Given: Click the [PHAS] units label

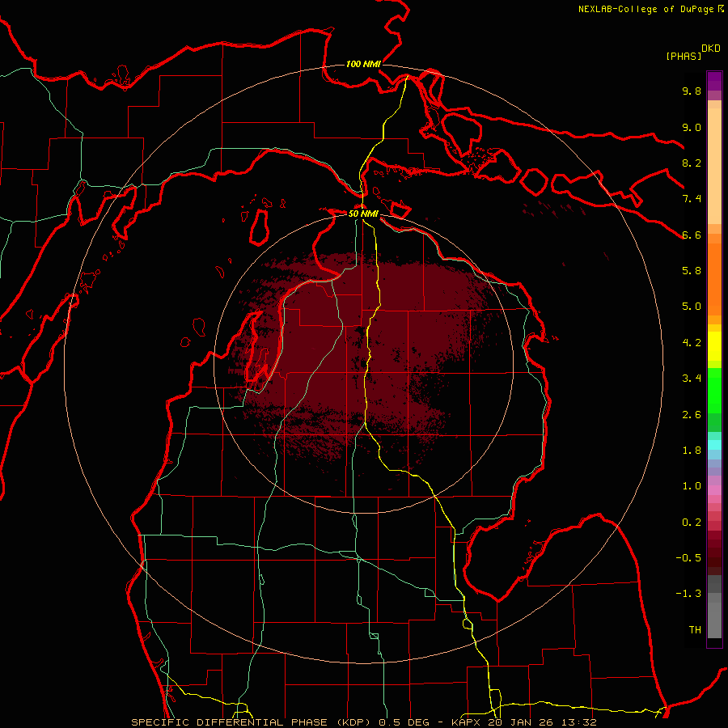Looking at the screenshot, I should [684, 56].
